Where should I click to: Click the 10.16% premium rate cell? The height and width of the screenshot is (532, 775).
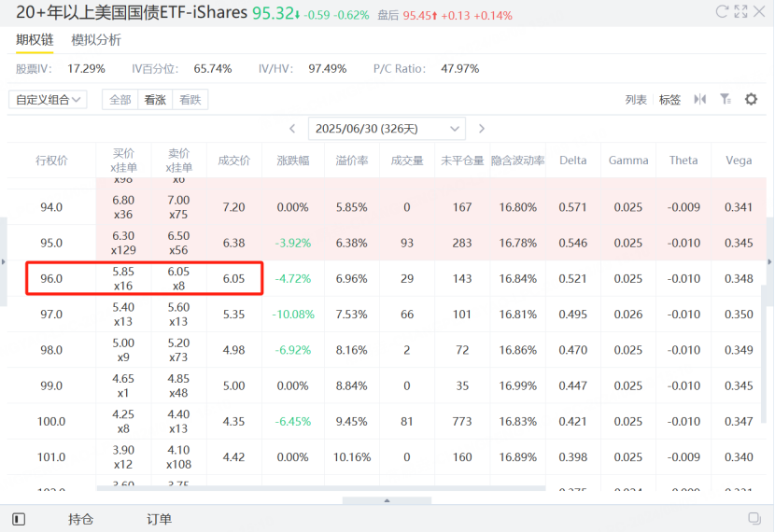(x=352, y=457)
